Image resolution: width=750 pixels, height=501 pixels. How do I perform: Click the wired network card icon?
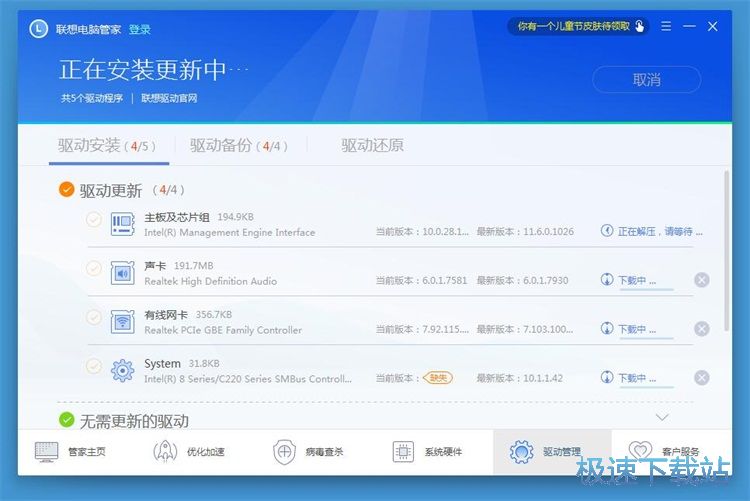pos(122,322)
